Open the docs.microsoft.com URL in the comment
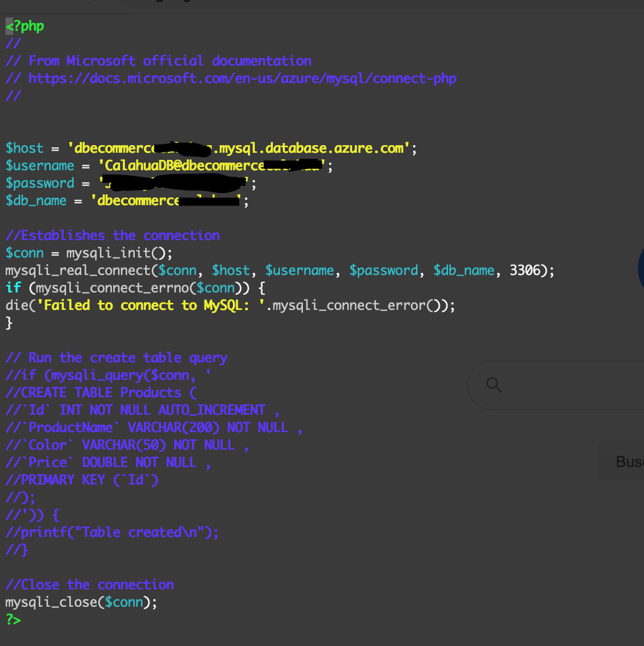This screenshot has width=644, height=646. [242, 78]
